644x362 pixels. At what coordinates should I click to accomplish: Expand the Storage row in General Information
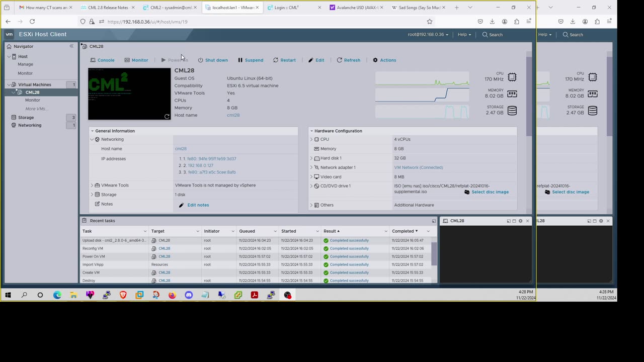(x=92, y=195)
